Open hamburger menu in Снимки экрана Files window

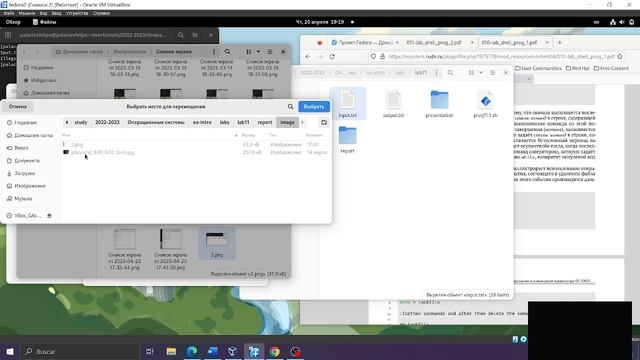coord(270,52)
